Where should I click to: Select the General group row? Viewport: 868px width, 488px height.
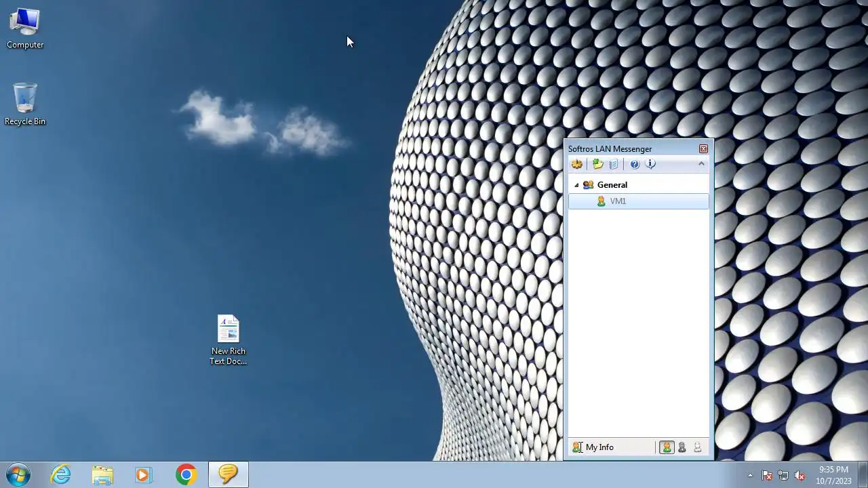coord(638,185)
